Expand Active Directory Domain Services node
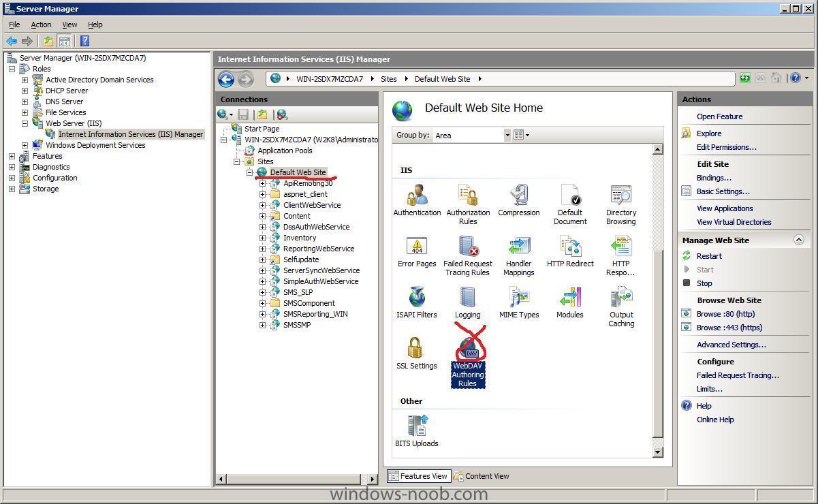 click(x=25, y=80)
